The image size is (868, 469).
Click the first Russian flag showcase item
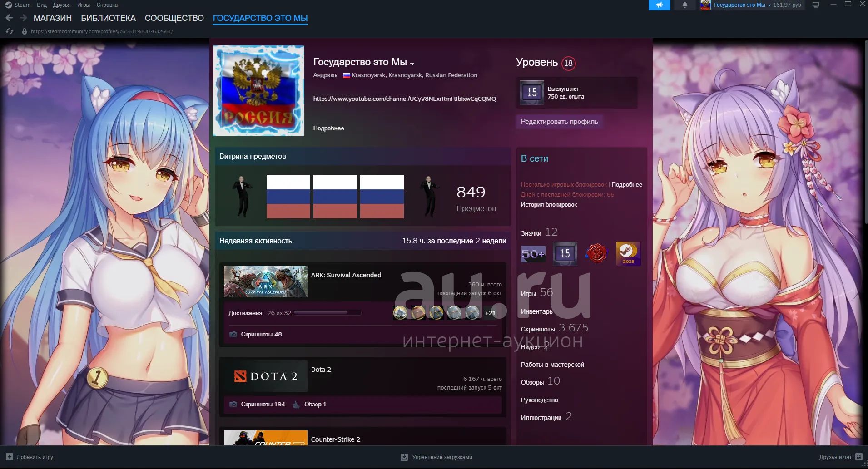[288, 197]
